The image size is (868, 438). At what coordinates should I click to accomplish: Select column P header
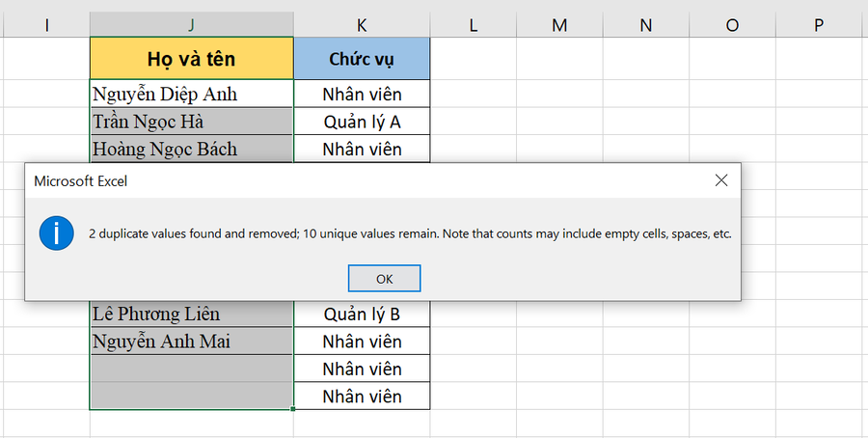tap(819, 25)
